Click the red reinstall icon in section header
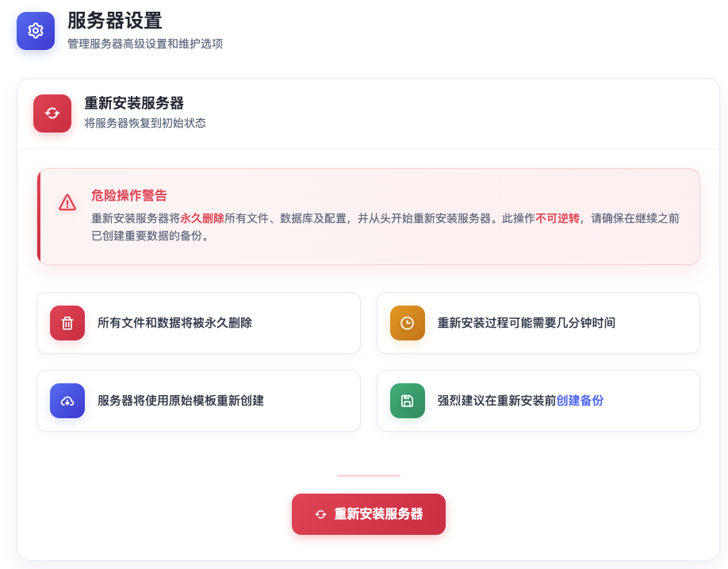This screenshot has width=728, height=569. point(52,113)
